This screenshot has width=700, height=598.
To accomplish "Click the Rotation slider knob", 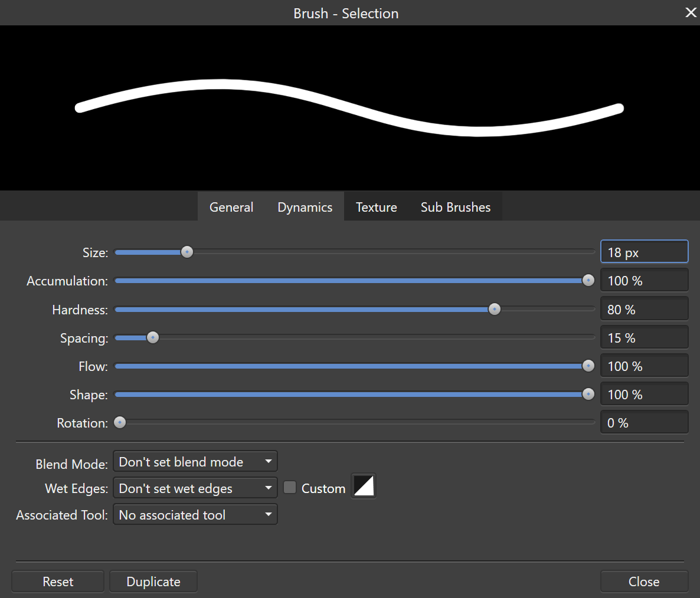I will 120,423.
